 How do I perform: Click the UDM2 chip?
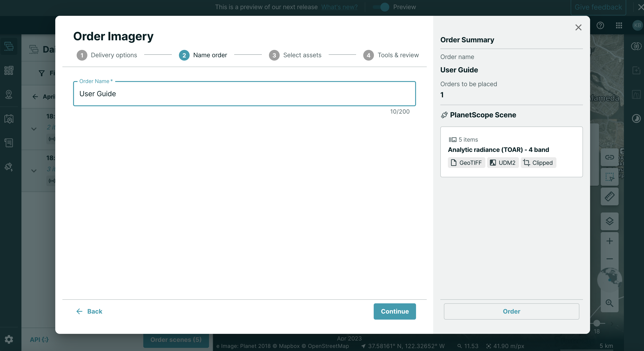tap(503, 163)
